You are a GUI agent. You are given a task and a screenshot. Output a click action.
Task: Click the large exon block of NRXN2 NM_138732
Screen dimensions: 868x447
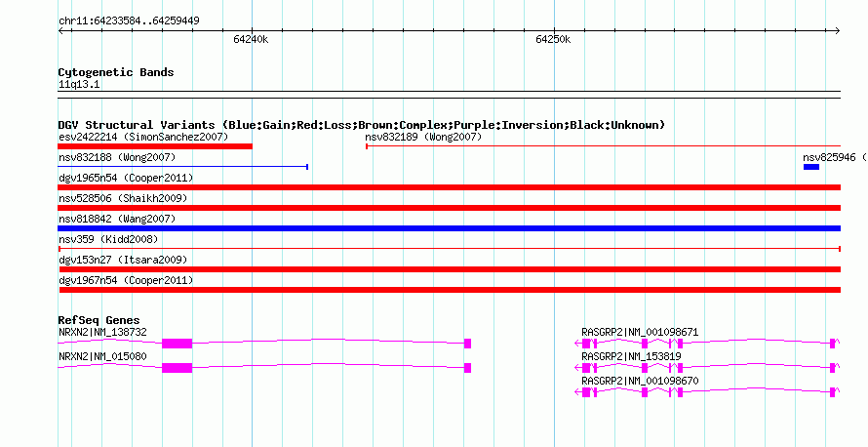178,344
